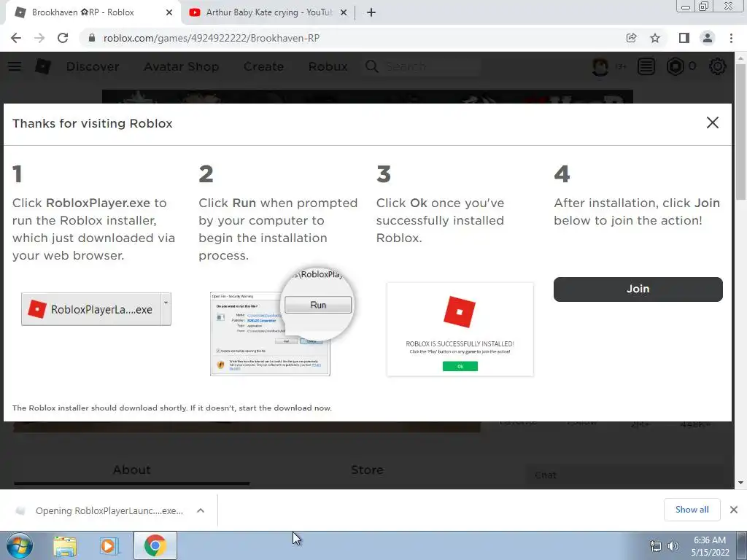
Task: Click the Roblox logo home icon
Action: (43, 66)
